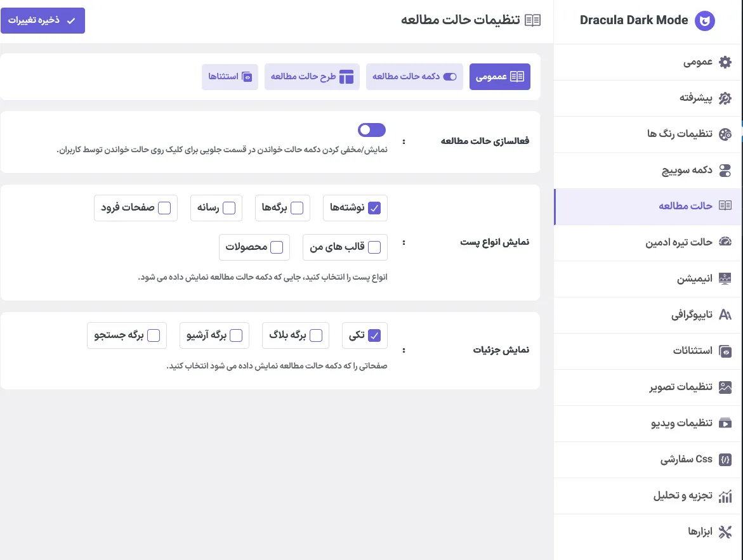Click the layout icon inside طرح حالت مطالعه tab
This screenshot has width=743, height=560.
346,77
